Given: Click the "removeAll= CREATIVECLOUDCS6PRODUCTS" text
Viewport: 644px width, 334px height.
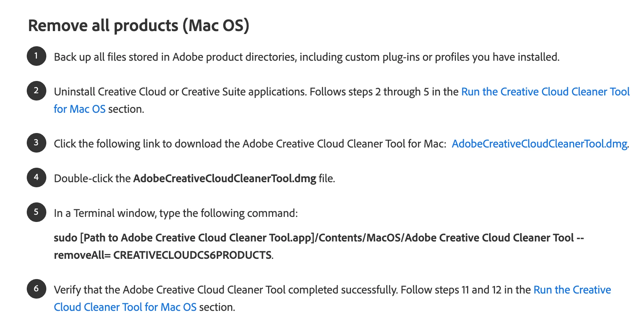Looking at the screenshot, I should point(163,255).
